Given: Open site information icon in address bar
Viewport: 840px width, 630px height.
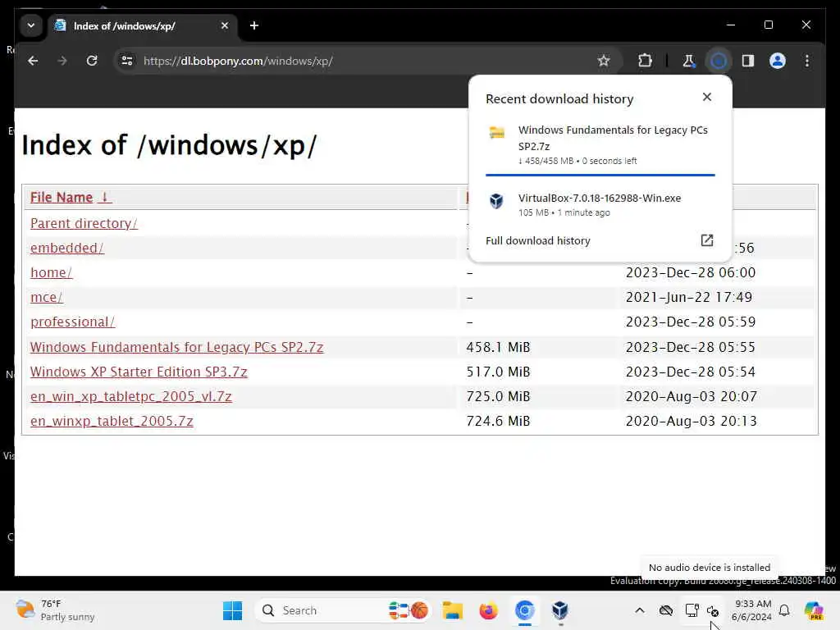Looking at the screenshot, I should click(x=127, y=61).
